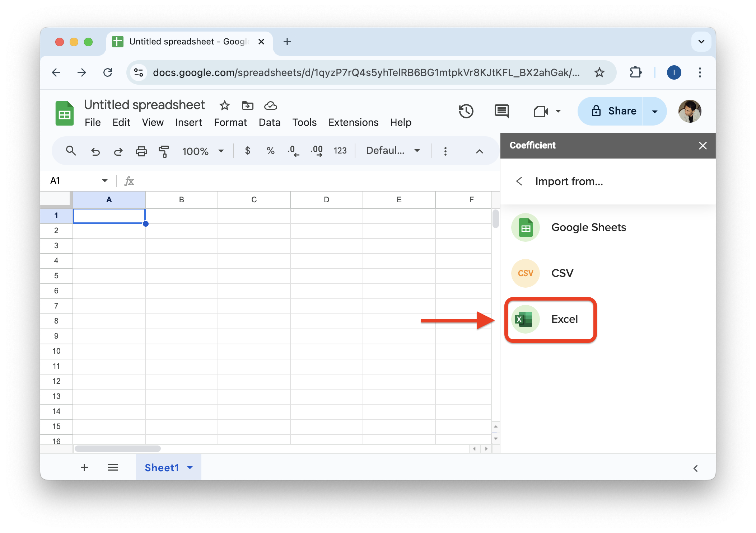The image size is (756, 533).
Task: Open the Sheet1 tab options arrow
Action: (190, 468)
